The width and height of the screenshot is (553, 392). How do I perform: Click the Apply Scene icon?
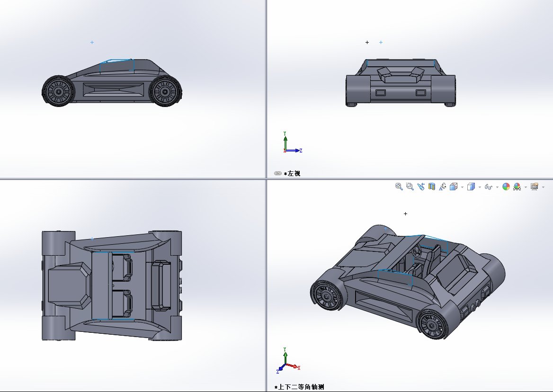point(517,187)
